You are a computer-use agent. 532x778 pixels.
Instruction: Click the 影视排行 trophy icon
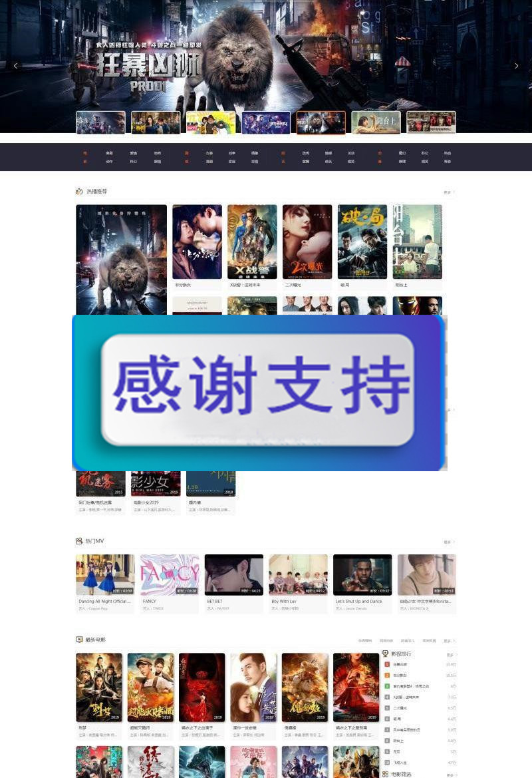point(385,654)
